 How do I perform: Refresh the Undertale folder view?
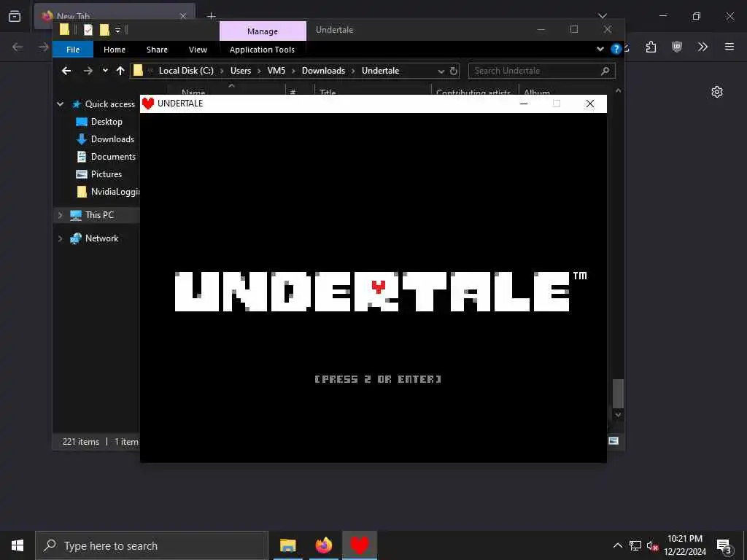click(x=454, y=71)
